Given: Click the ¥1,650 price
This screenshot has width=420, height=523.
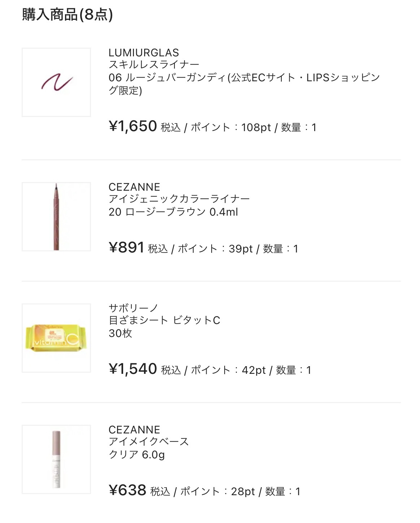Looking at the screenshot, I should (133, 126).
